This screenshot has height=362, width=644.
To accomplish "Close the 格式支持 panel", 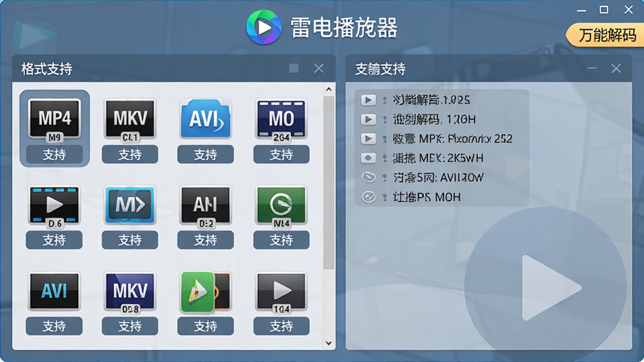I will tap(319, 68).
